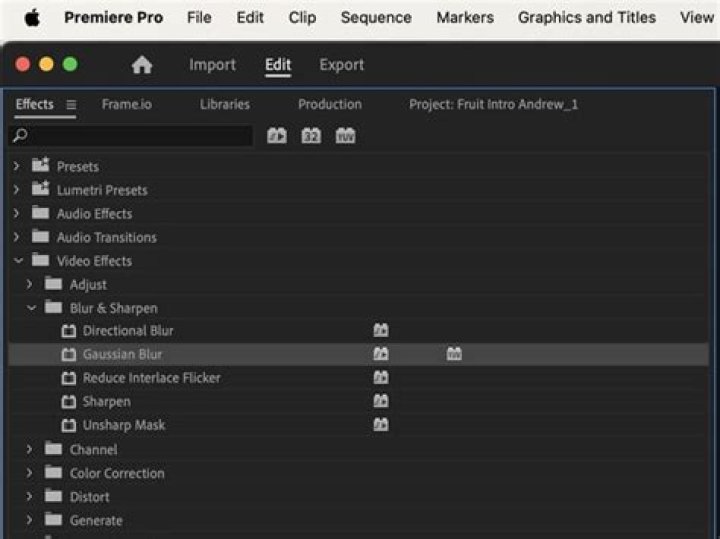The width and height of the screenshot is (720, 539).
Task: Select the Channel folder icon
Action: coord(53,448)
